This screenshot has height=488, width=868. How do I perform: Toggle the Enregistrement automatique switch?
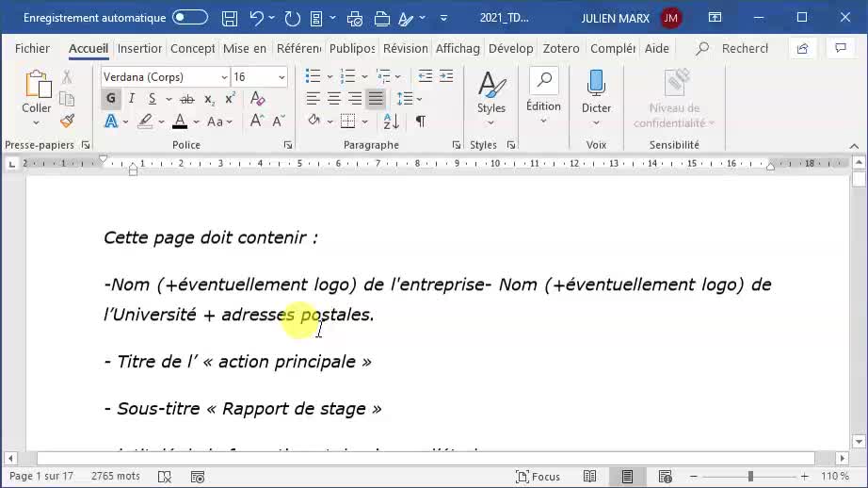(x=190, y=18)
